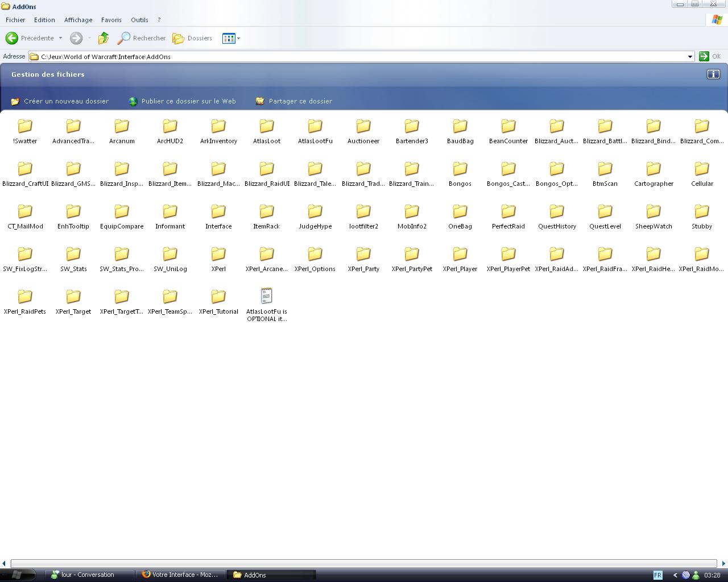Select the JudgeHype folder
Screen dimensions: 728x582
(x=315, y=217)
